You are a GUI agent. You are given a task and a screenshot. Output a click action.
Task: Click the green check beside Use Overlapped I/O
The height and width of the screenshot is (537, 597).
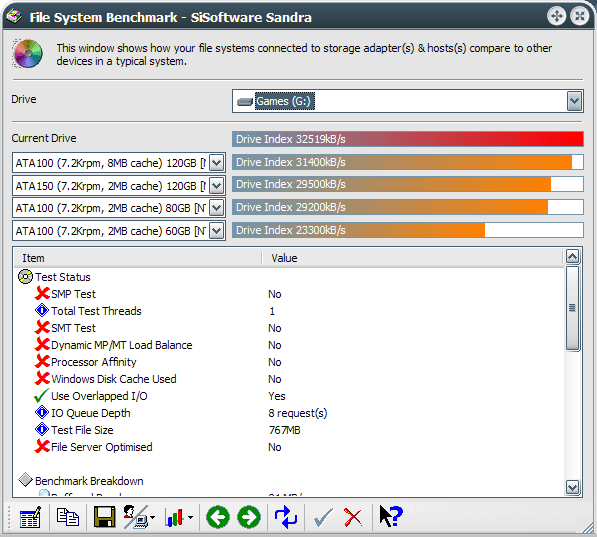coord(42,395)
